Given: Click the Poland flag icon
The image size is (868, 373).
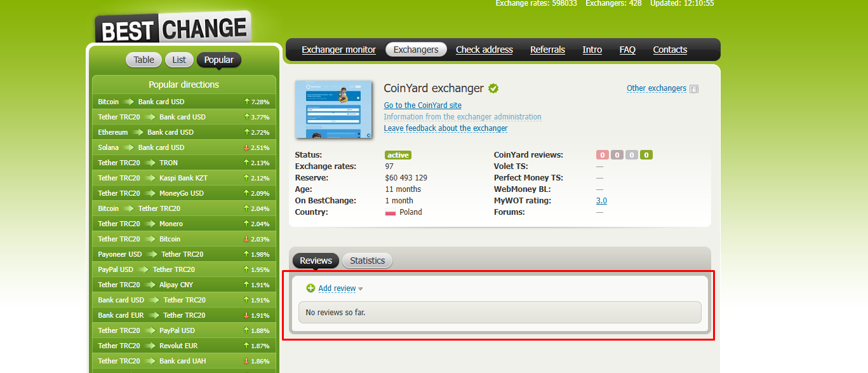Looking at the screenshot, I should tap(391, 212).
